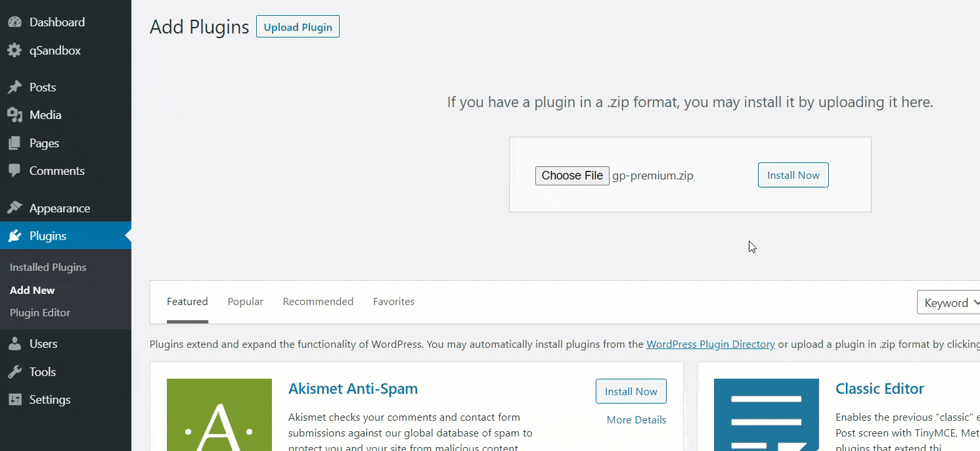Open the Comments menu label
The height and width of the screenshot is (451, 980).
click(57, 171)
